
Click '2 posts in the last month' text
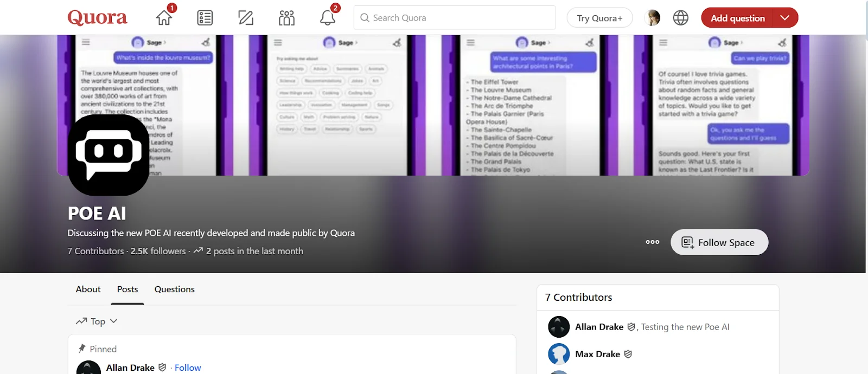coord(254,251)
